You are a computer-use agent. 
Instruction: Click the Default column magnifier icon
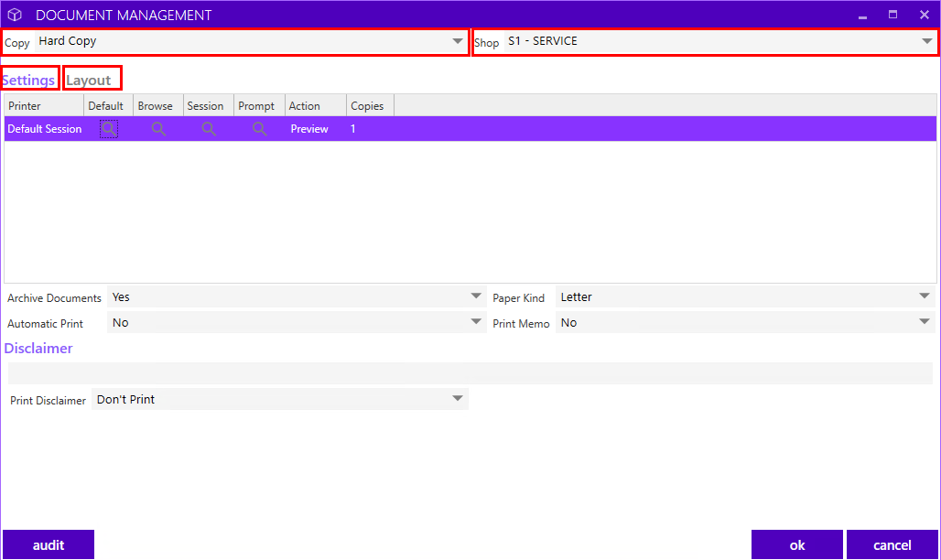109,128
